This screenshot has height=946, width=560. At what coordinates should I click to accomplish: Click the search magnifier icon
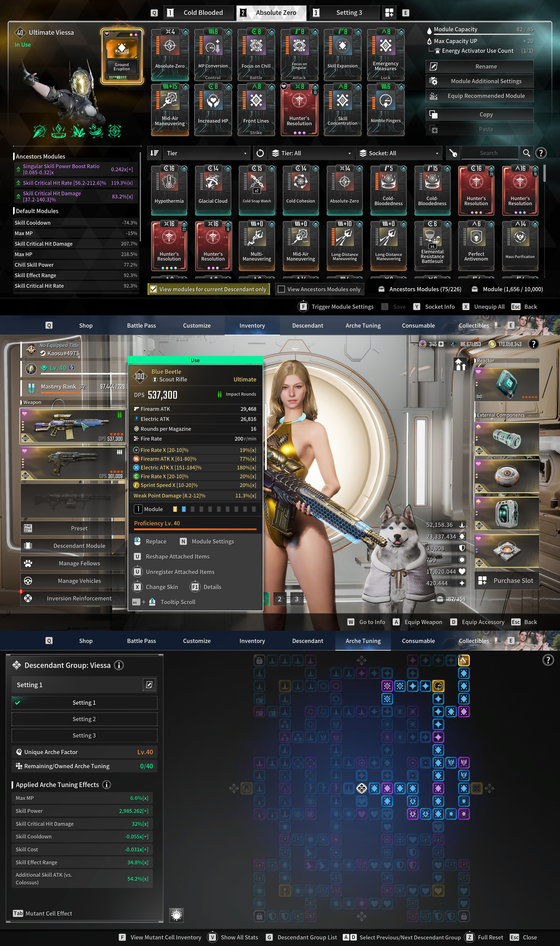click(x=526, y=153)
